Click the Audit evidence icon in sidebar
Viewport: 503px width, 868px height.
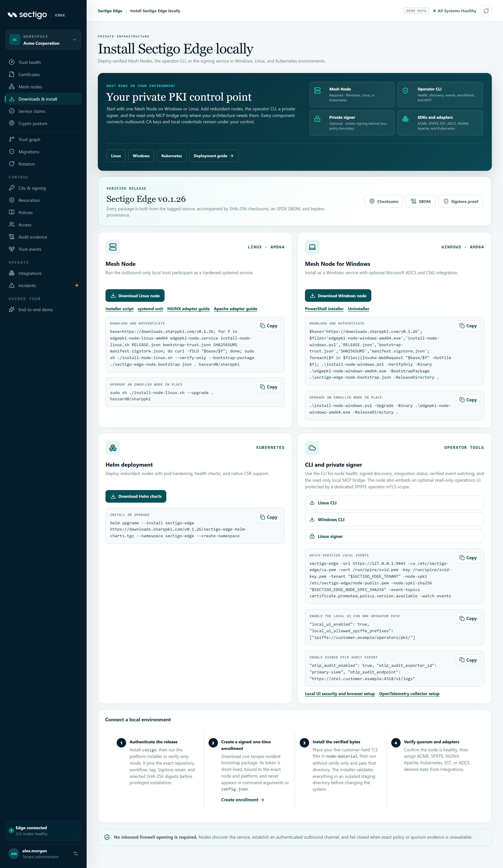tap(12, 237)
